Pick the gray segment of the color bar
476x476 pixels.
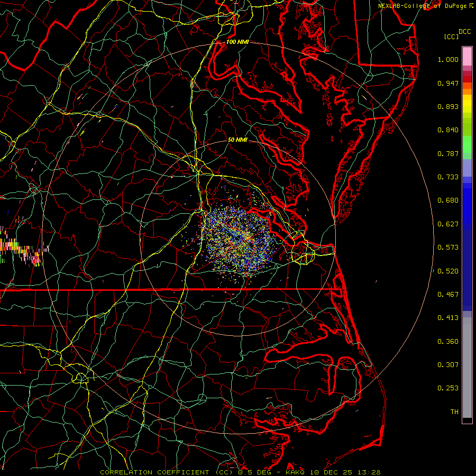point(467,368)
